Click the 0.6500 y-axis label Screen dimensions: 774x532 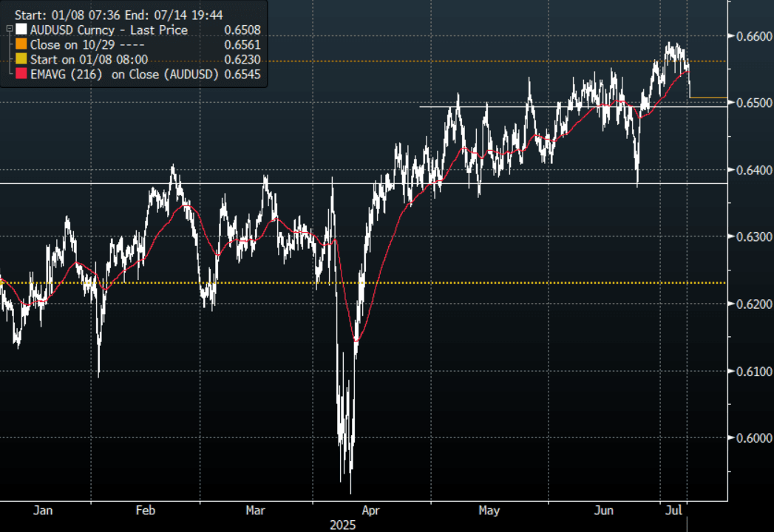coord(754,103)
